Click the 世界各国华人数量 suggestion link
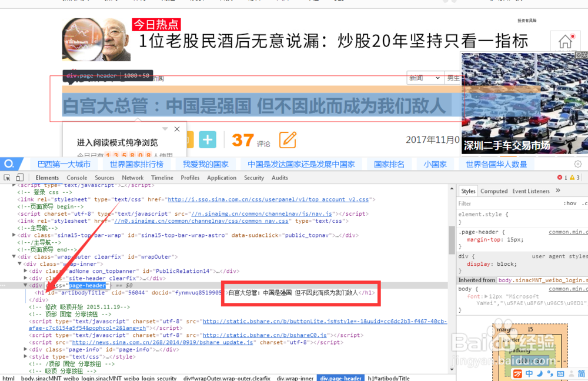 pyautogui.click(x=496, y=164)
